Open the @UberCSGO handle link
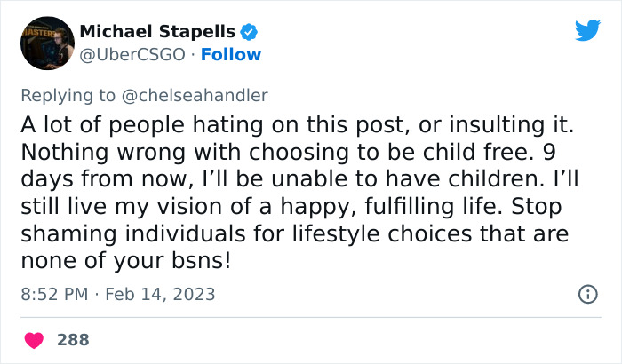The width and height of the screenshot is (622, 364). (133, 54)
